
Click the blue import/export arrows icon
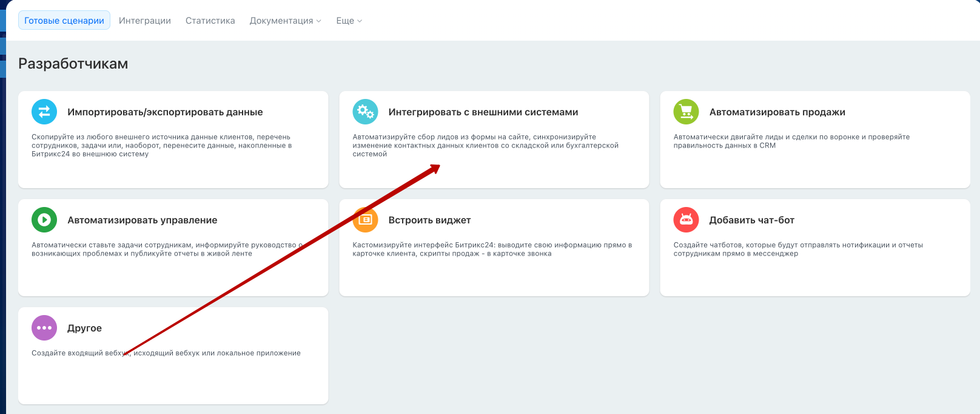tap(44, 112)
